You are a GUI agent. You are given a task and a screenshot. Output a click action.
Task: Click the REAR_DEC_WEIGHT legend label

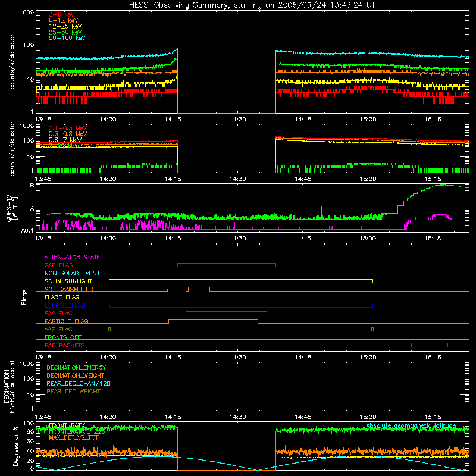coord(73,392)
